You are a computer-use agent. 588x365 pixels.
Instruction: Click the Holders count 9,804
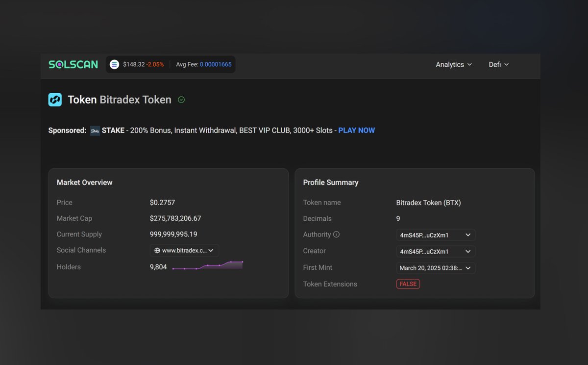[x=158, y=267]
